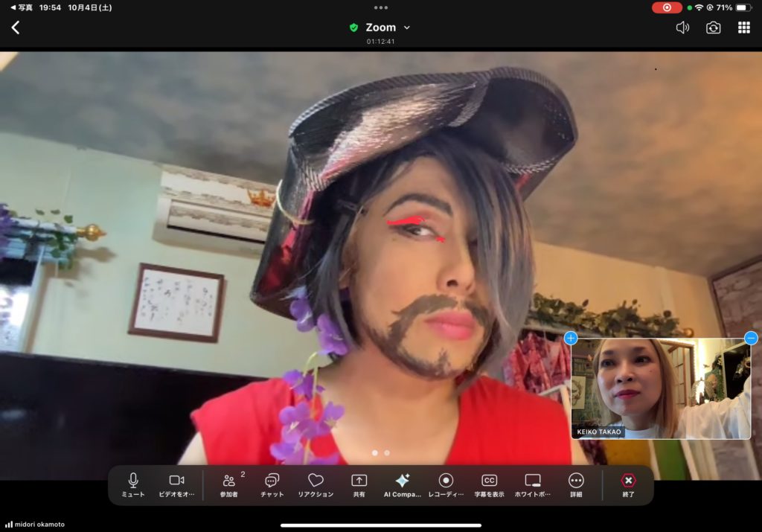The image size is (762, 532).
Task: Expand the Zoom meeting info chevron
Action: [407, 28]
